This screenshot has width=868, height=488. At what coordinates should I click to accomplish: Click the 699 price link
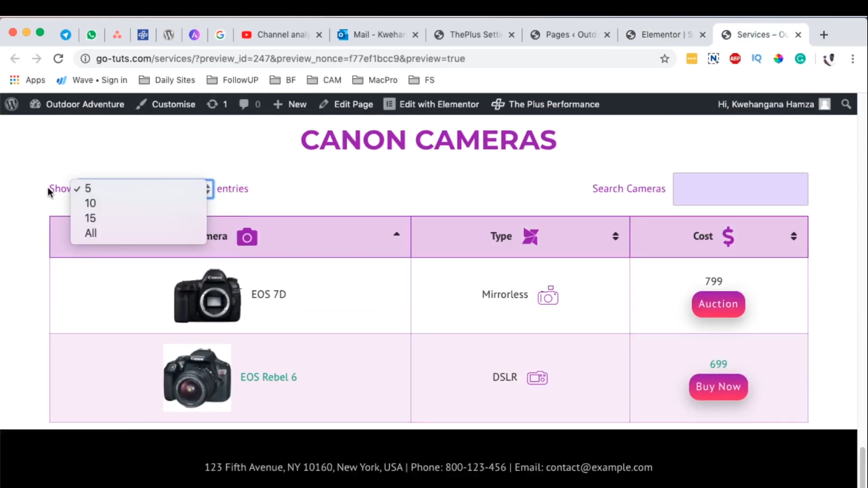[x=718, y=364]
